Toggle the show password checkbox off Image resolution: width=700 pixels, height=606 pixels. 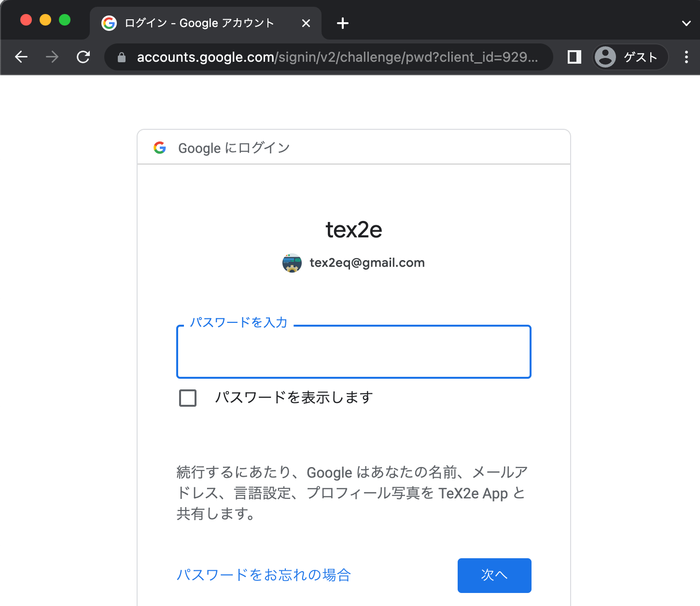(x=188, y=398)
